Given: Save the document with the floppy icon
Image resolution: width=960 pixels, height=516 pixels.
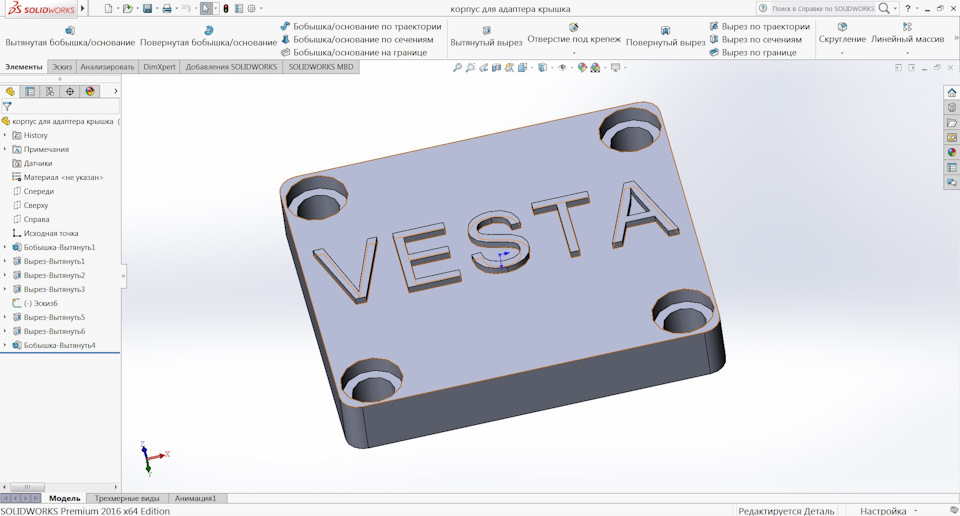Looking at the screenshot, I should [148, 9].
